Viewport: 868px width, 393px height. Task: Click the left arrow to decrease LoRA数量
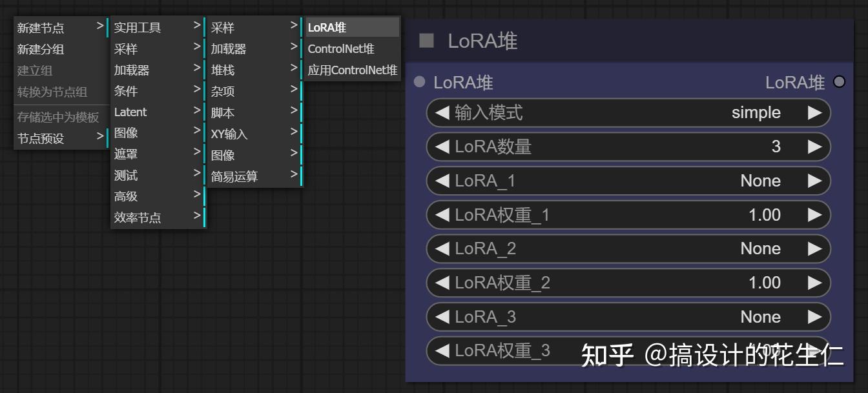pos(442,146)
